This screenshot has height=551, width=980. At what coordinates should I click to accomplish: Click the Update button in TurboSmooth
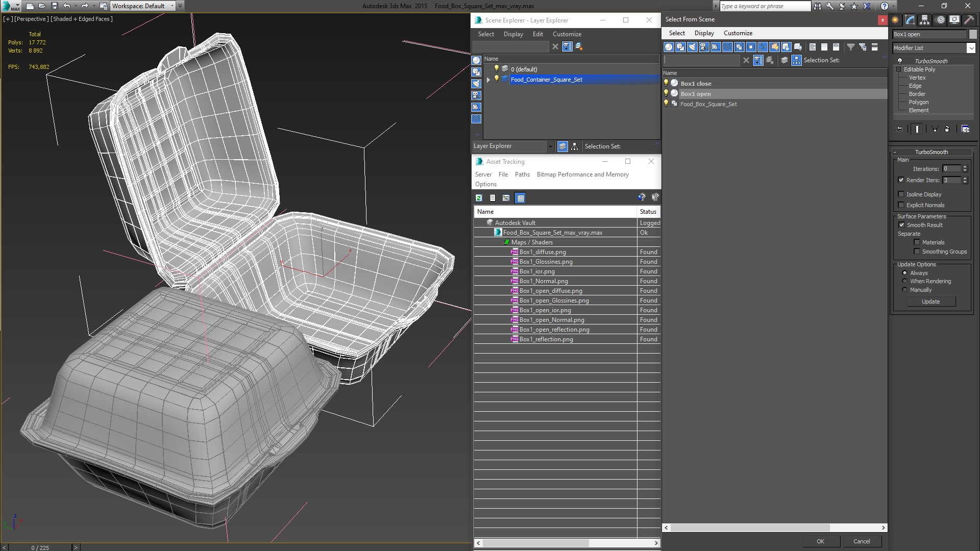[932, 302]
